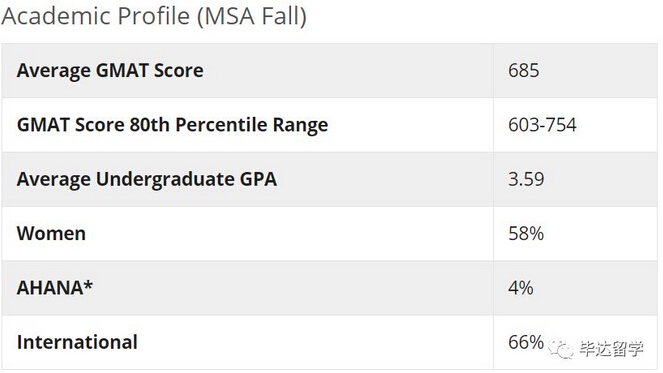Click the 603-754 range value
Screen dimensions: 663x373
(542, 125)
